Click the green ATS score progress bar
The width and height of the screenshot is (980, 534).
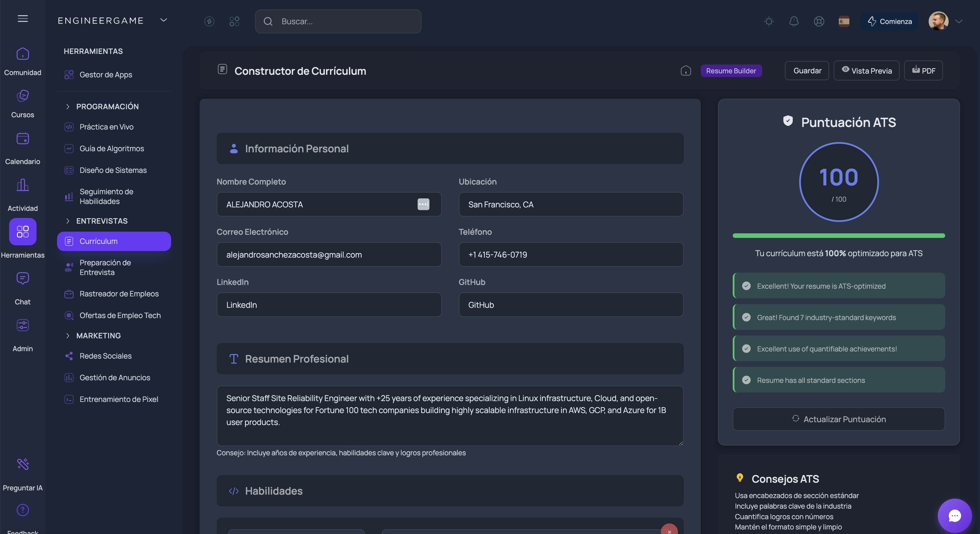click(x=839, y=236)
